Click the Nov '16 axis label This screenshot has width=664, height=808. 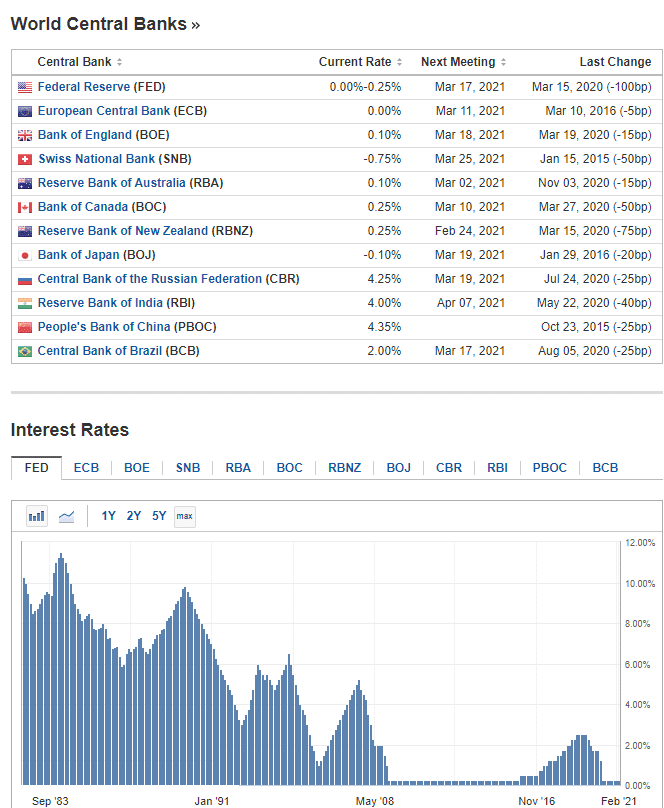pos(536,801)
